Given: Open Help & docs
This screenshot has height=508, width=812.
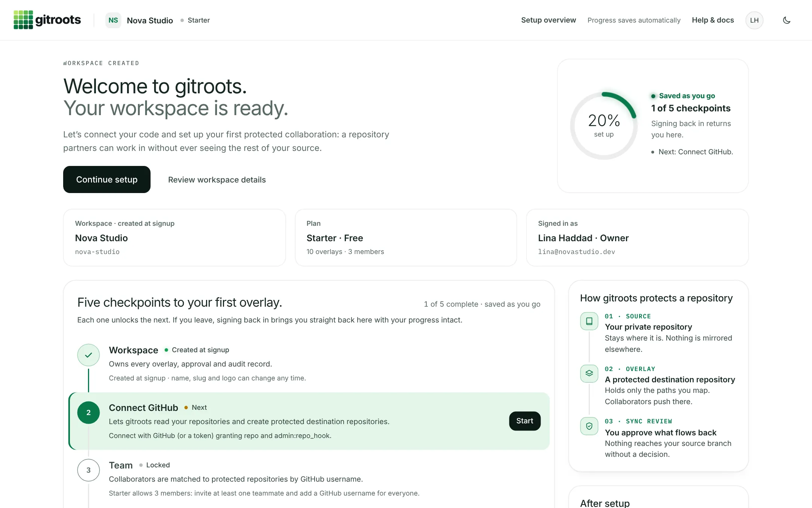Looking at the screenshot, I should click(713, 20).
